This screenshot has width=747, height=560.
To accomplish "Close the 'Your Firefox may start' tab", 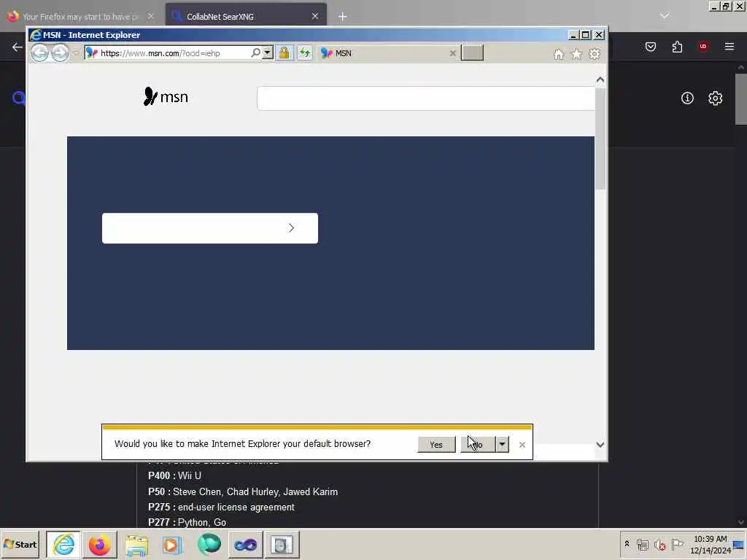I will tap(150, 16).
